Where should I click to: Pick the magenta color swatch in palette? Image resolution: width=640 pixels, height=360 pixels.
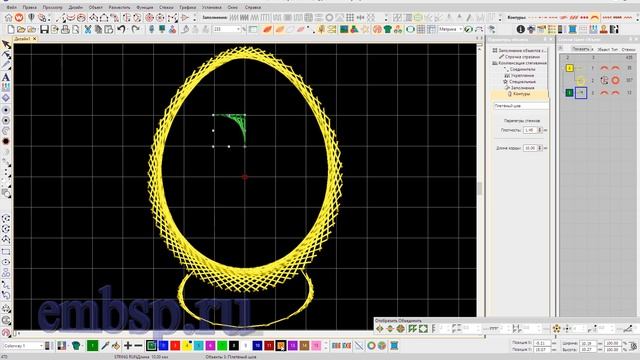(x=210, y=346)
